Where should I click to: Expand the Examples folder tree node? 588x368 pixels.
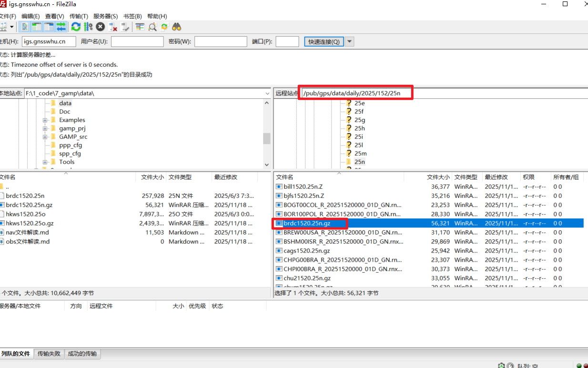[45, 120]
